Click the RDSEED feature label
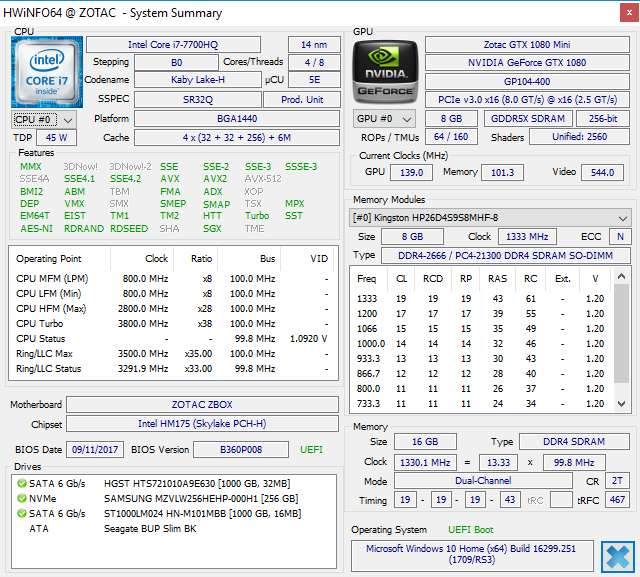 129,229
